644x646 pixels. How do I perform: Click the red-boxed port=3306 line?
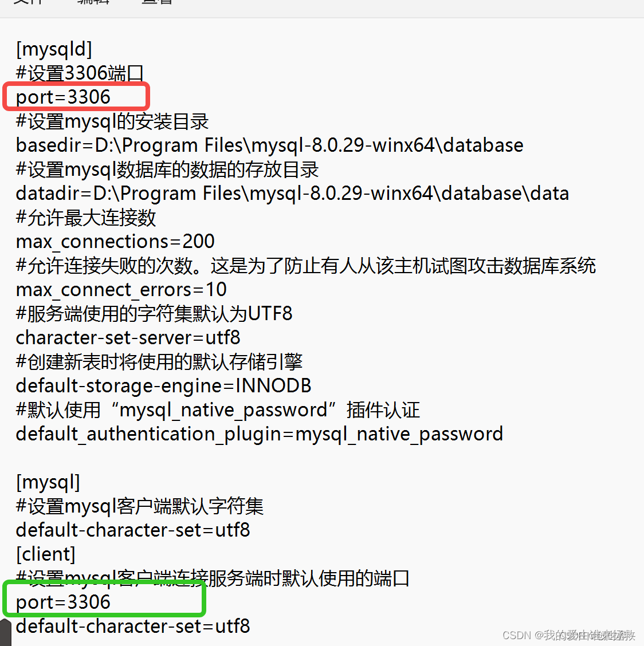click(63, 97)
